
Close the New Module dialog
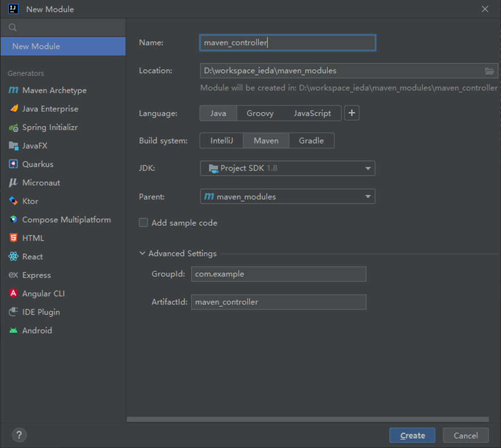pos(485,9)
